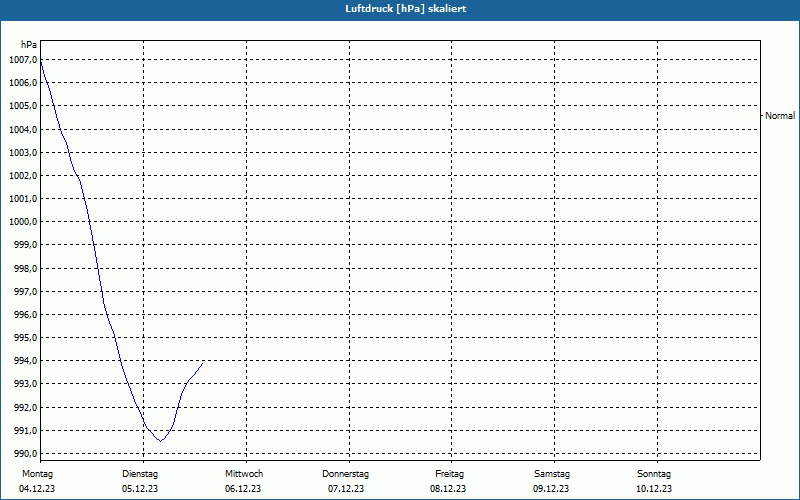This screenshot has height=500, width=800.
Task: Click the date 09.12.23
Action: pyautogui.click(x=551, y=489)
